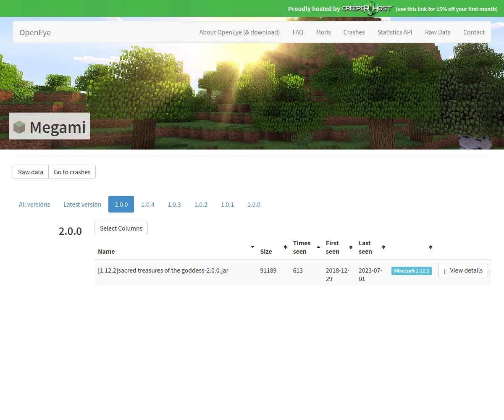The image size is (504, 420).
Task: Sort by Size column arrows
Action: [x=285, y=247]
